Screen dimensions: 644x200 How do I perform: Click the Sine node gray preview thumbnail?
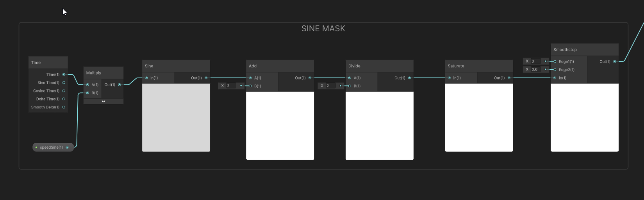pos(176,117)
